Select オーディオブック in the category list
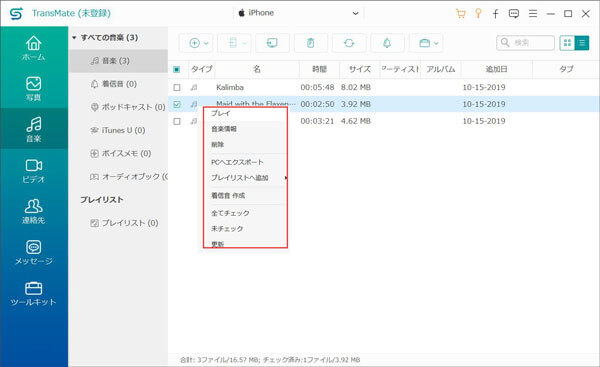 [118, 176]
